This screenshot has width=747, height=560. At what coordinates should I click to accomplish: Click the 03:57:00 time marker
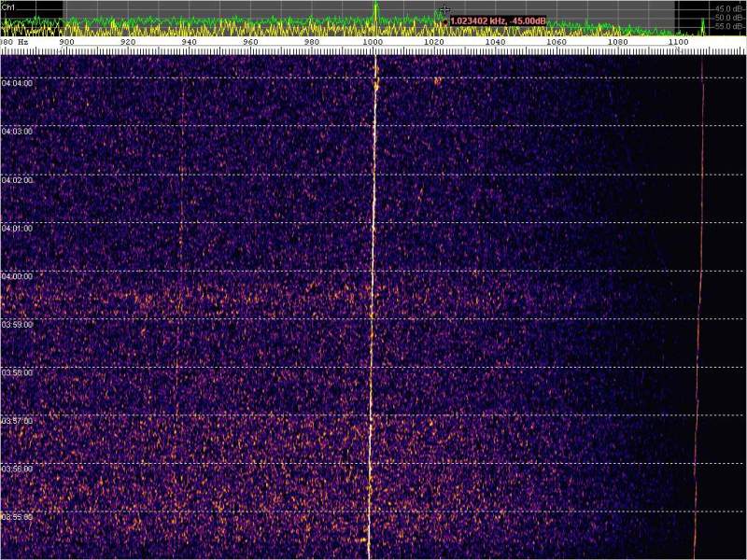tap(18, 421)
